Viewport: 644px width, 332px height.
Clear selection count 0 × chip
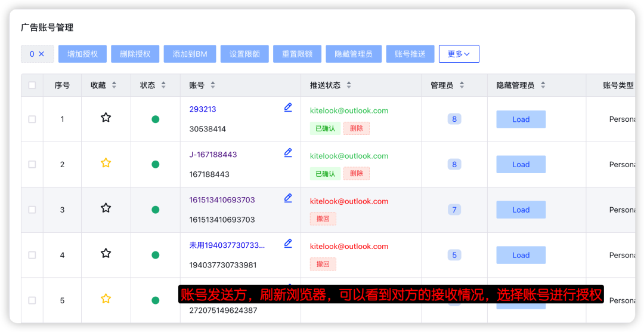tap(38, 54)
